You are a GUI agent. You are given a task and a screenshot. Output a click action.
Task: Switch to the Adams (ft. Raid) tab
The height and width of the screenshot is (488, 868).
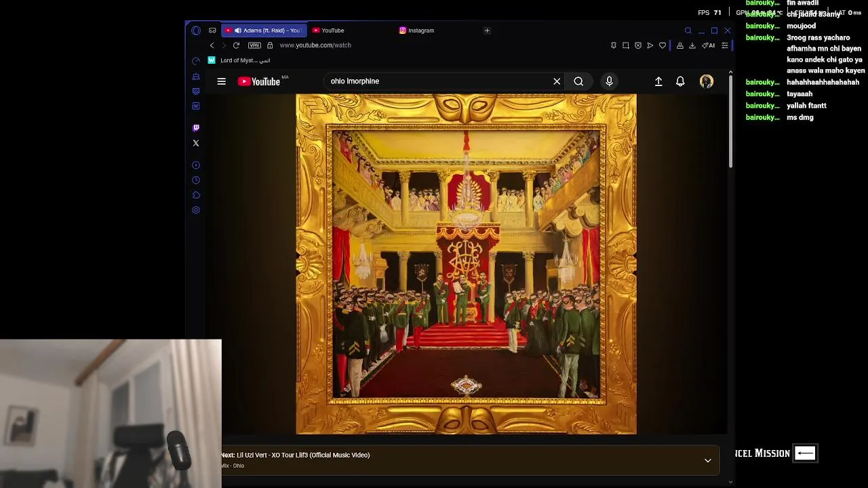(x=264, y=30)
